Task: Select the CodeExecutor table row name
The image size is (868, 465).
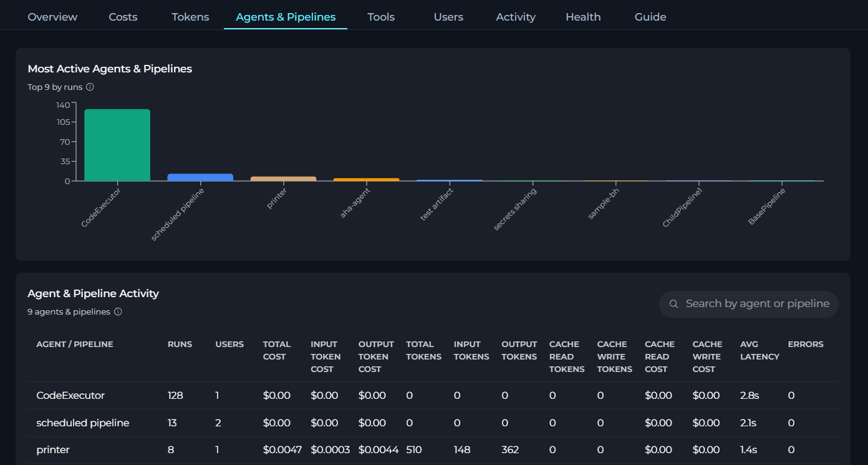Action: click(x=70, y=396)
